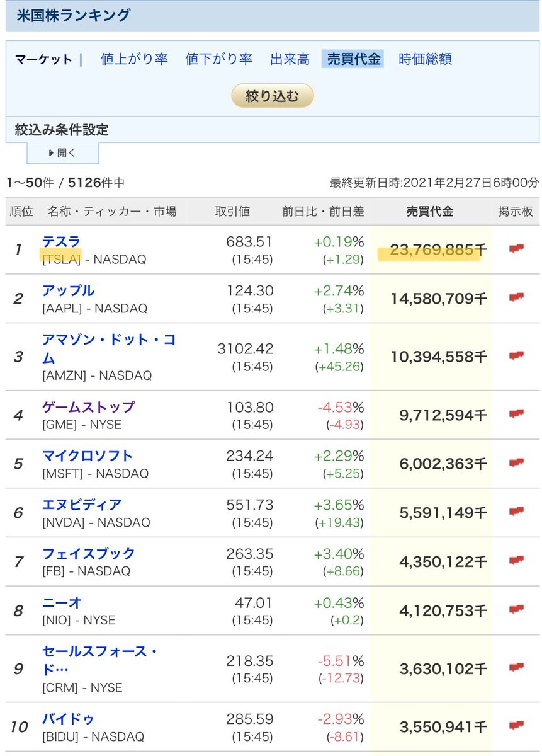Open Microsoft's message board flag icon

517,463
